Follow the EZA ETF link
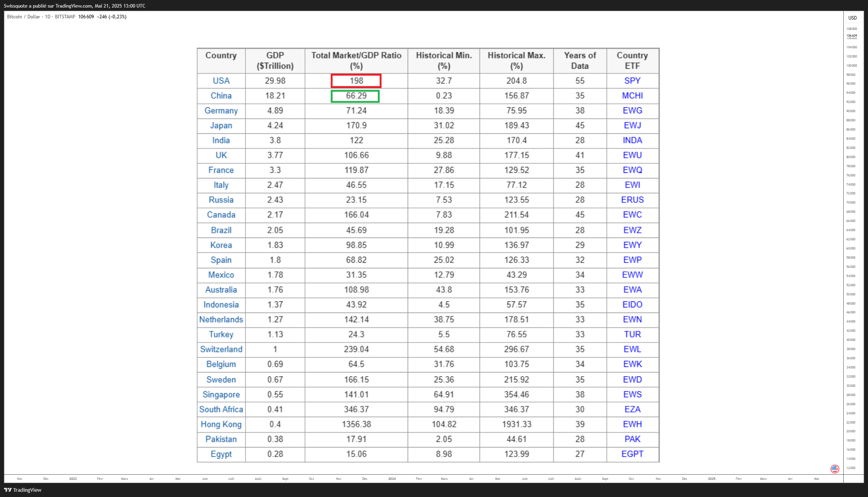The height and width of the screenshot is (497, 868). click(x=632, y=410)
